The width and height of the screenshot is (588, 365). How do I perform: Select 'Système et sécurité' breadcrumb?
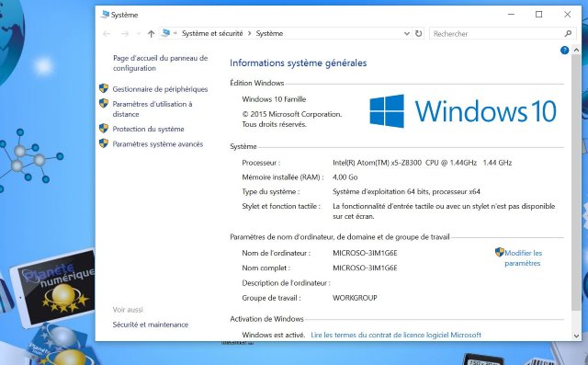click(x=212, y=33)
